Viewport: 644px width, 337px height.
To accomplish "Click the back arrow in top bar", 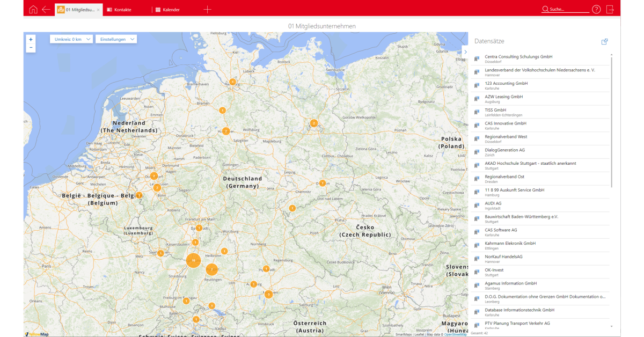I will click(x=46, y=9).
